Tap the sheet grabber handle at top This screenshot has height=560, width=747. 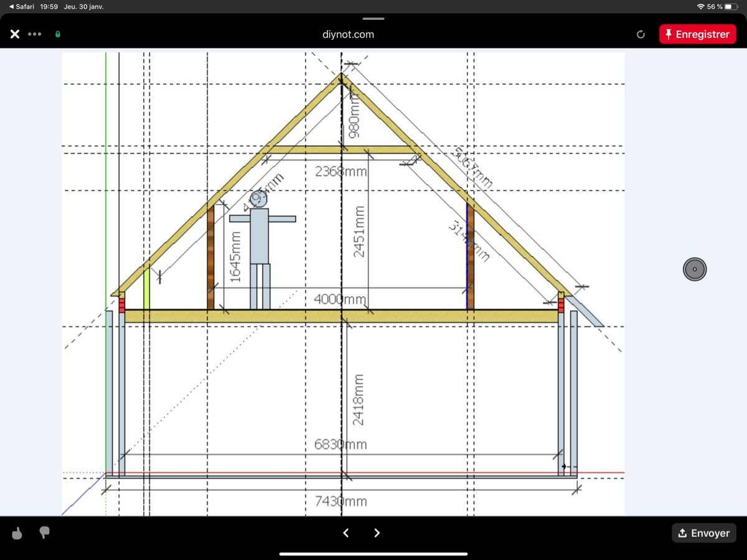point(374,19)
